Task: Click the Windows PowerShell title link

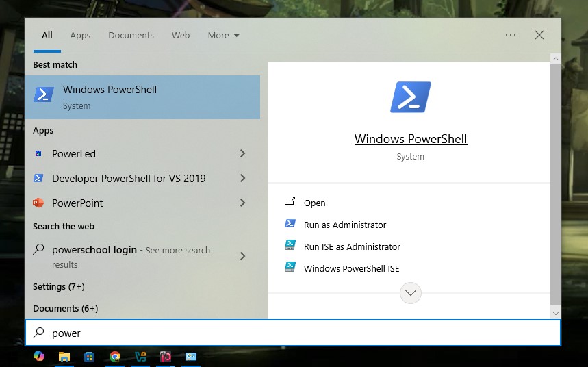Action: point(410,139)
